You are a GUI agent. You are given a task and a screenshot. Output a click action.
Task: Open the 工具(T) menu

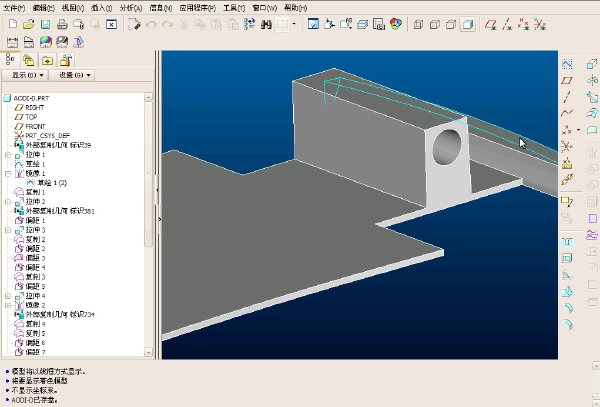pyautogui.click(x=234, y=8)
